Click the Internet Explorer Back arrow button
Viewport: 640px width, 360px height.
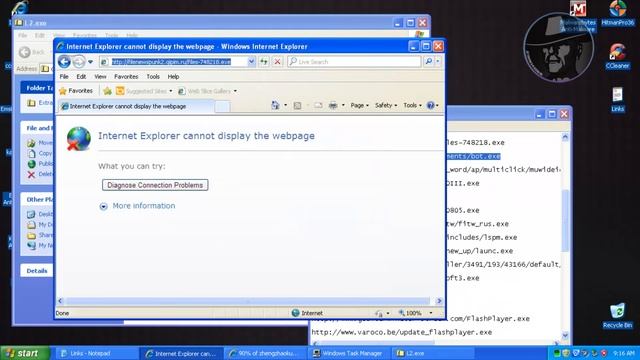click(x=64, y=62)
